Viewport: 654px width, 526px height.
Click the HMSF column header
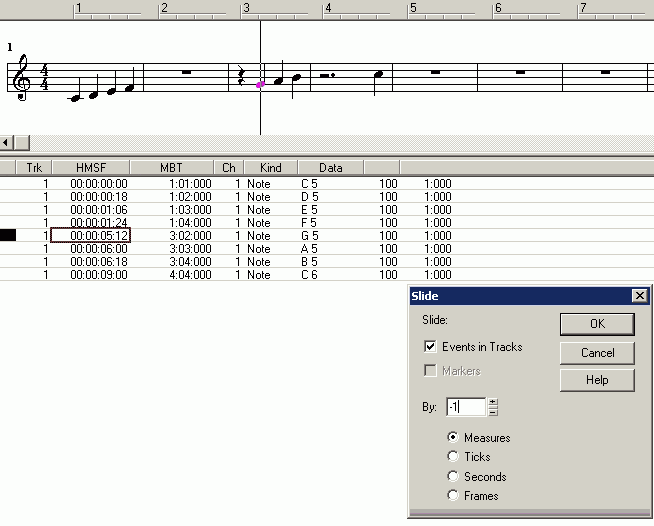tap(90, 168)
